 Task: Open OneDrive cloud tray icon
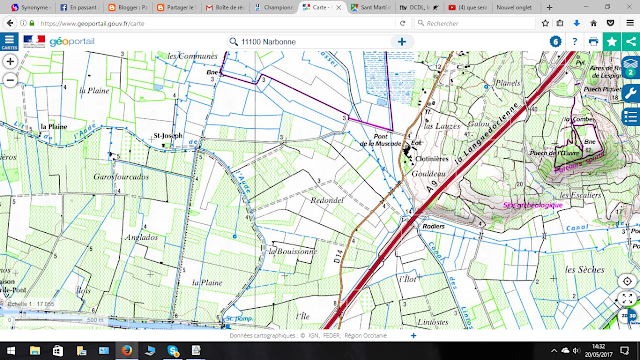[565, 351]
